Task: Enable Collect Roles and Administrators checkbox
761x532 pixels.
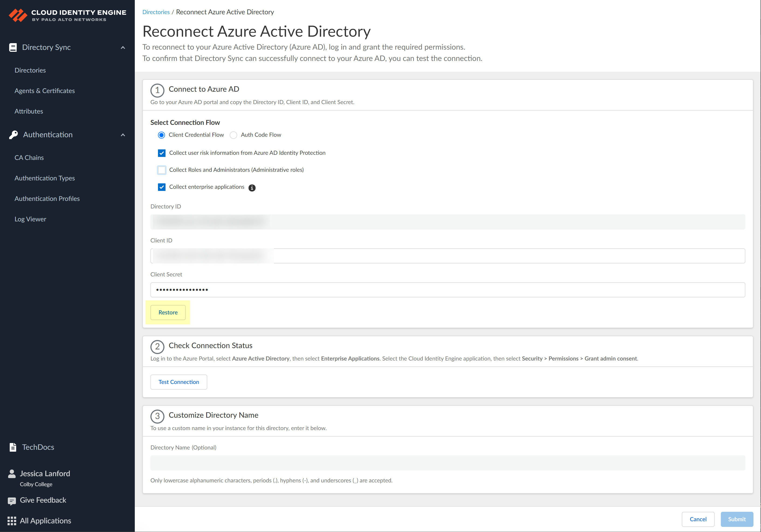Action: (x=162, y=170)
